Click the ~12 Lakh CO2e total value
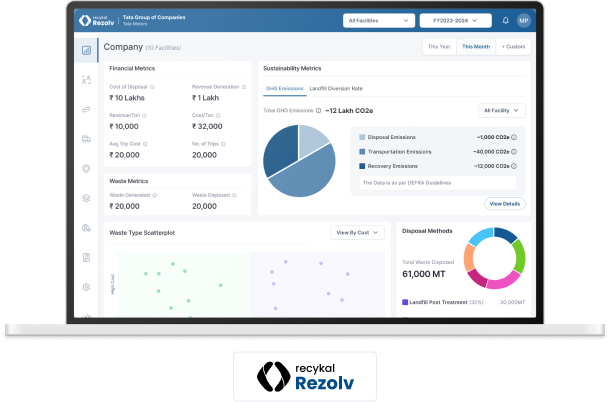The height and width of the screenshot is (402, 610). pyautogui.click(x=349, y=111)
